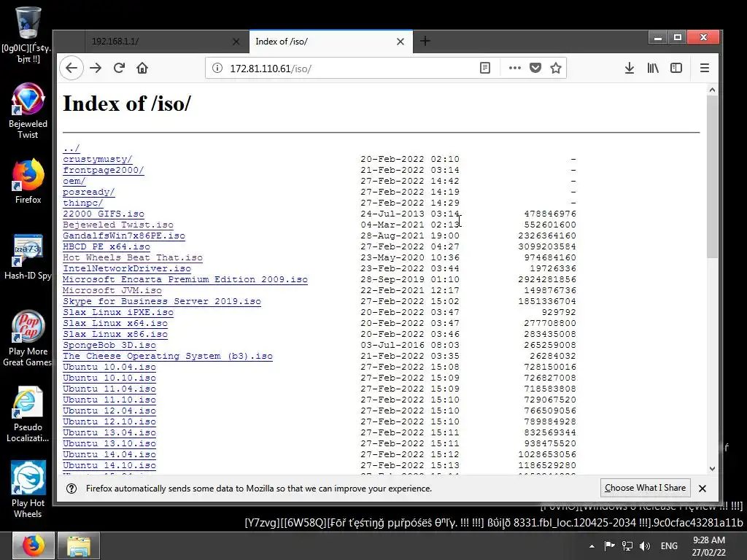The height and width of the screenshot is (560, 747).
Task: Launch Play Hot Wheels desktop shortcut
Action: (28, 490)
